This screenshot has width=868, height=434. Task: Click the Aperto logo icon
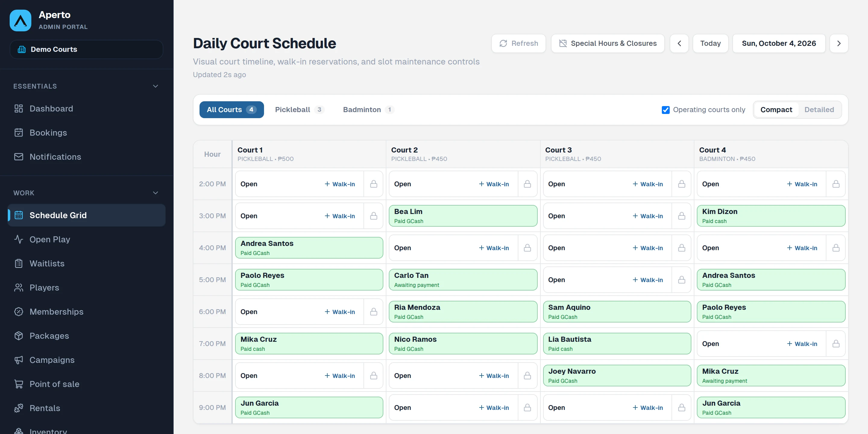(x=20, y=20)
